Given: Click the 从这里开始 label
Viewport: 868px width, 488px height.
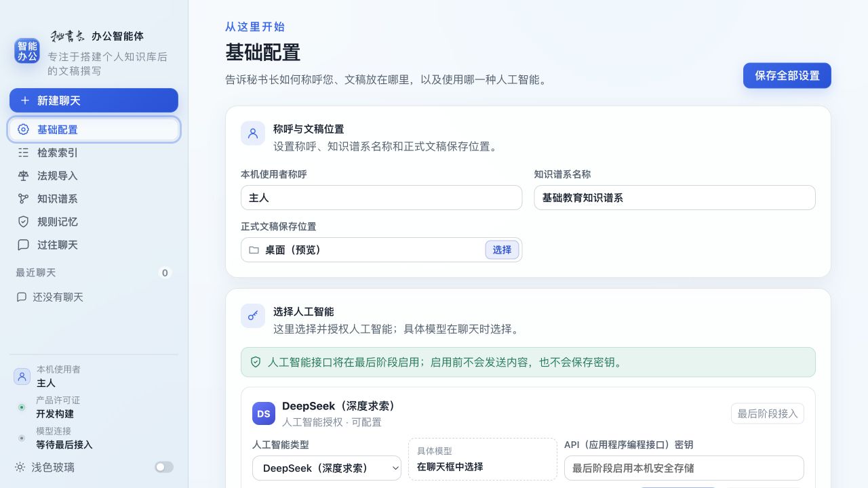Looking at the screenshot, I should click(255, 27).
